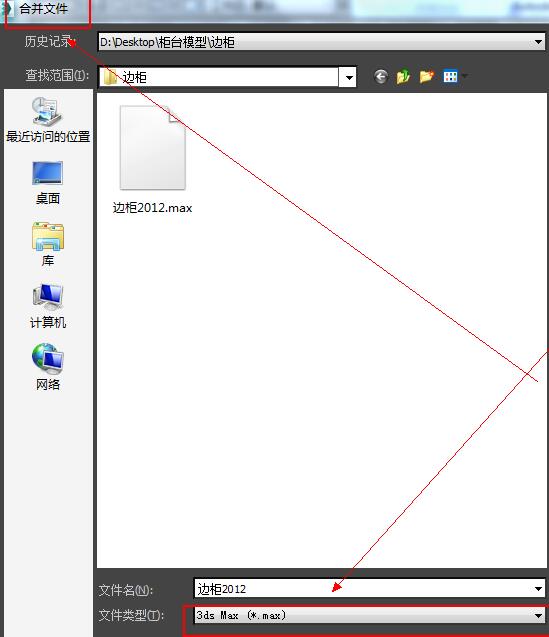The height and width of the screenshot is (637, 549).
Task: Click the 3ds Max (*.max) file type text
Action: 241,615
